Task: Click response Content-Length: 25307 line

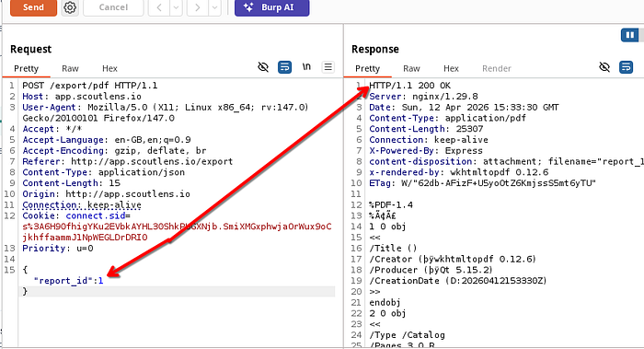Action: tap(426, 129)
